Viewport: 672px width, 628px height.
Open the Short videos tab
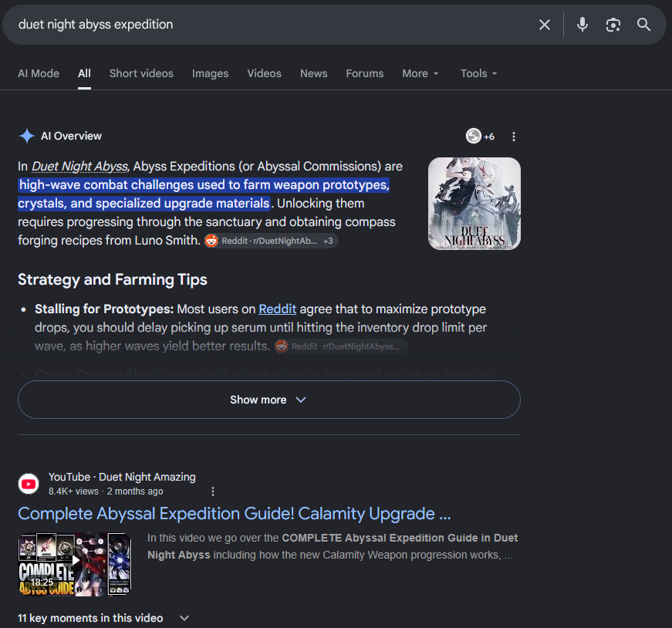(141, 73)
